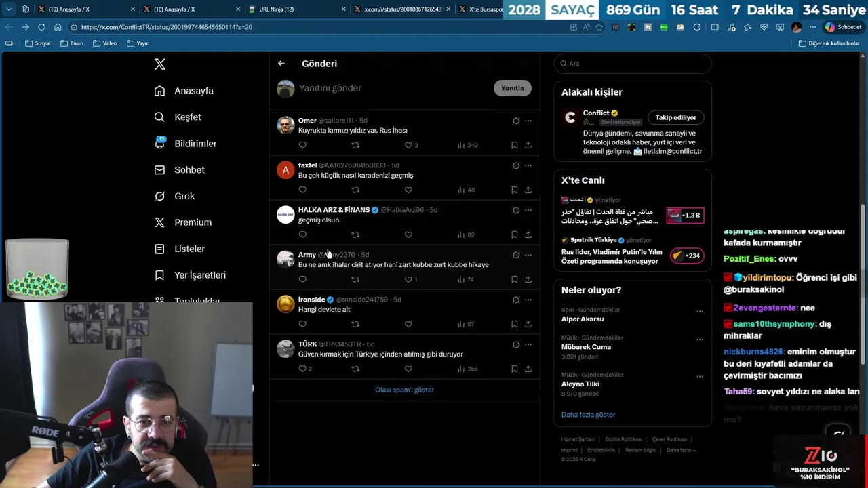
Task: Open the browser profile avatar
Action: [x=796, y=27]
